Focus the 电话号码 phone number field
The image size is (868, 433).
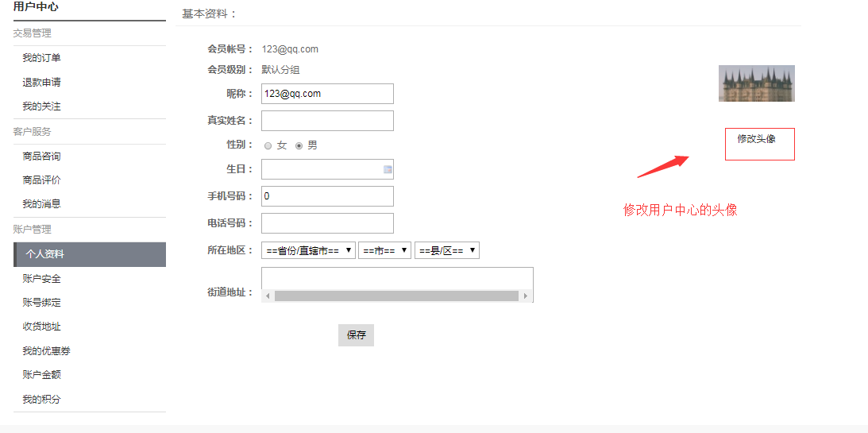pyautogui.click(x=327, y=223)
